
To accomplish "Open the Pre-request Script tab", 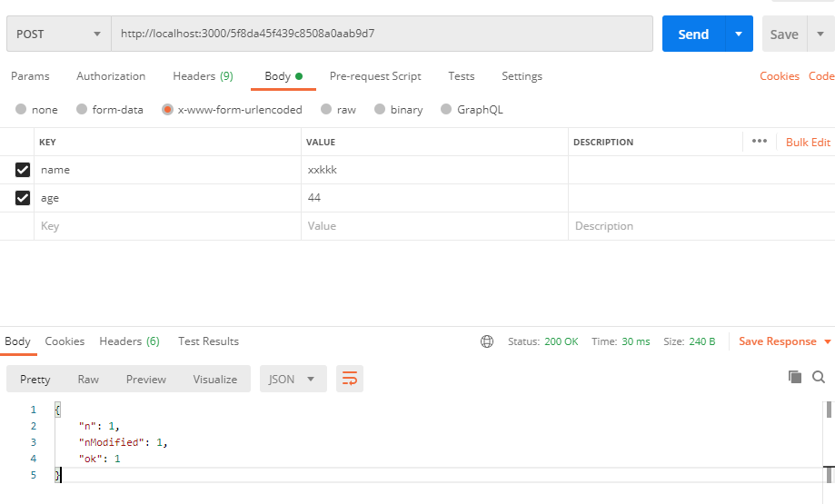I will click(x=375, y=76).
